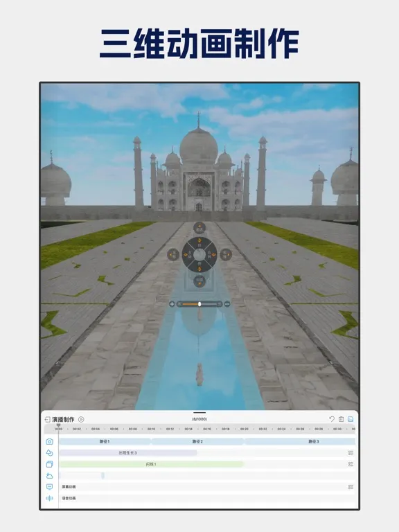
Task: Select the voice waveform track icon
Action: [50, 498]
